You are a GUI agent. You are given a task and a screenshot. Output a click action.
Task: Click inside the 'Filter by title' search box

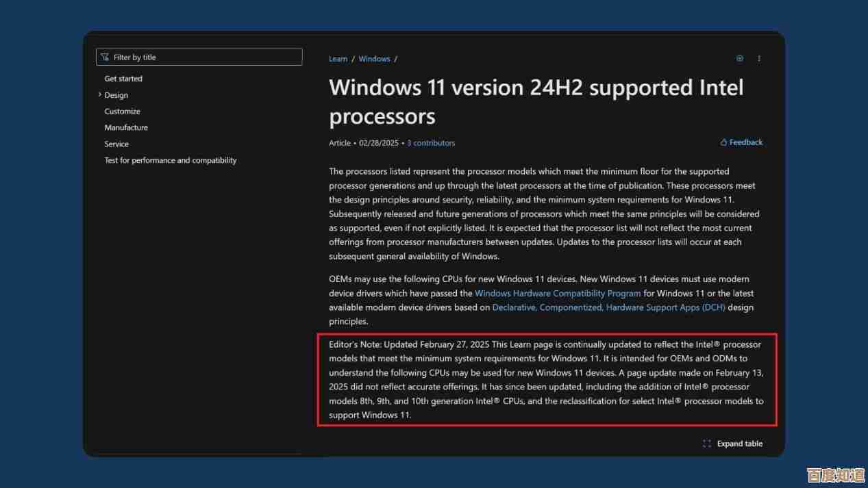pyautogui.click(x=199, y=57)
